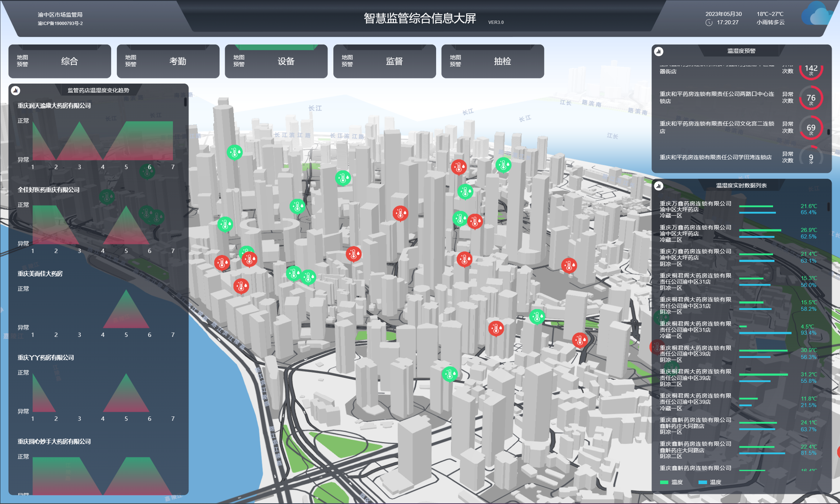Viewport: 840px width, 504px height.
Task: Click scrollbar thumb of 温湿度预警 list
Action: pos(828,132)
